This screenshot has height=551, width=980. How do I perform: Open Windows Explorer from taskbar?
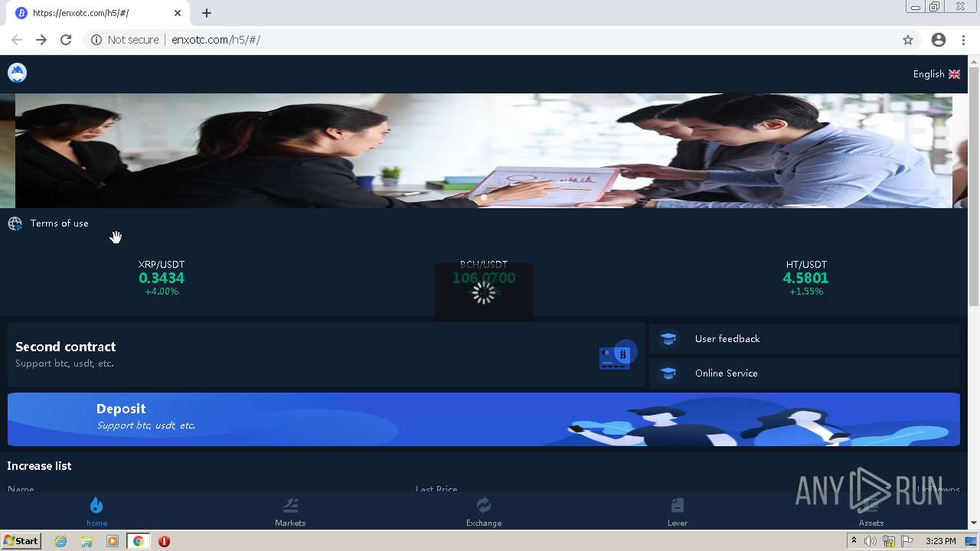87,541
